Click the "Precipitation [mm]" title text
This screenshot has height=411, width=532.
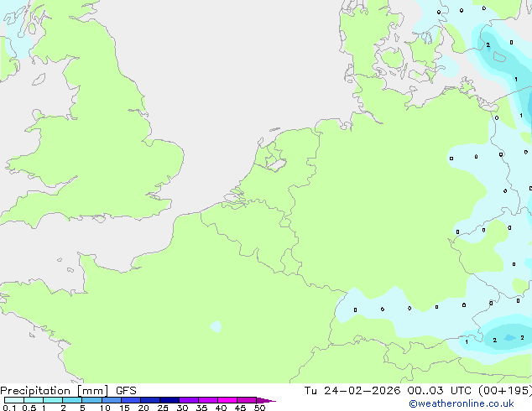pyautogui.click(x=55, y=391)
